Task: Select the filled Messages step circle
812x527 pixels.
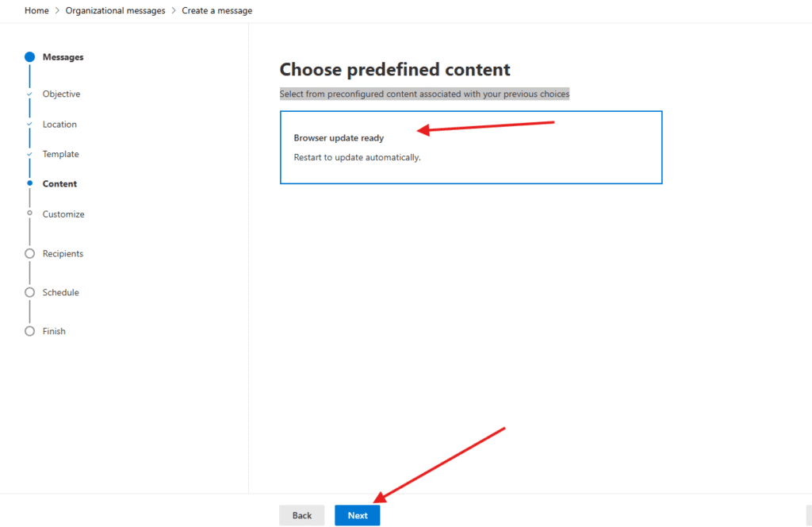Action: [x=29, y=57]
